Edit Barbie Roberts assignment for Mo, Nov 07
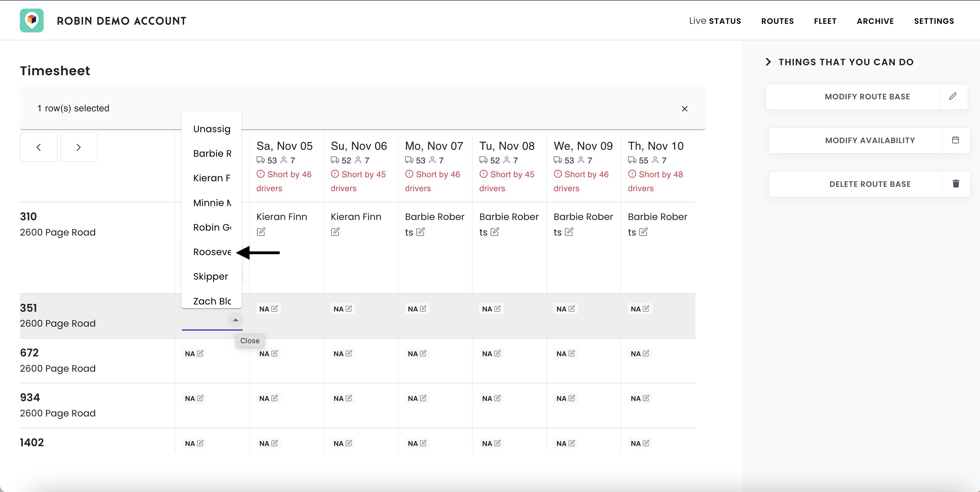 click(x=420, y=232)
